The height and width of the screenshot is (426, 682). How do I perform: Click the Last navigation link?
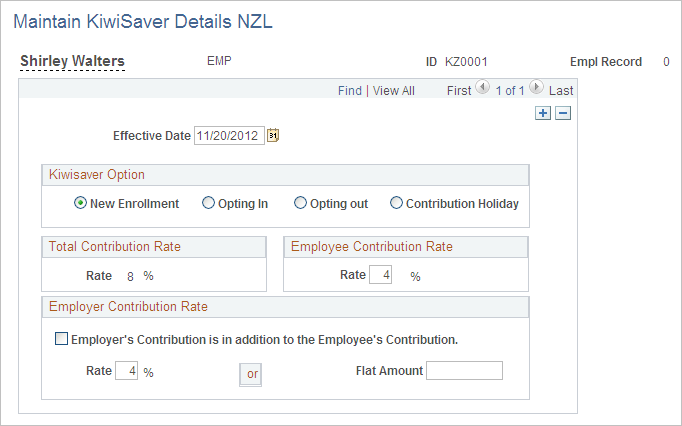pyautogui.click(x=561, y=91)
